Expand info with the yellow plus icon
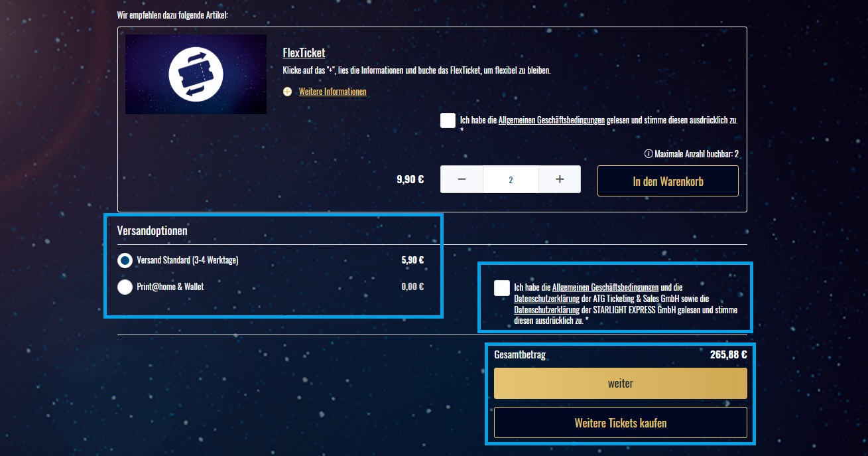Screen dimensions: 868x456 (287, 92)
